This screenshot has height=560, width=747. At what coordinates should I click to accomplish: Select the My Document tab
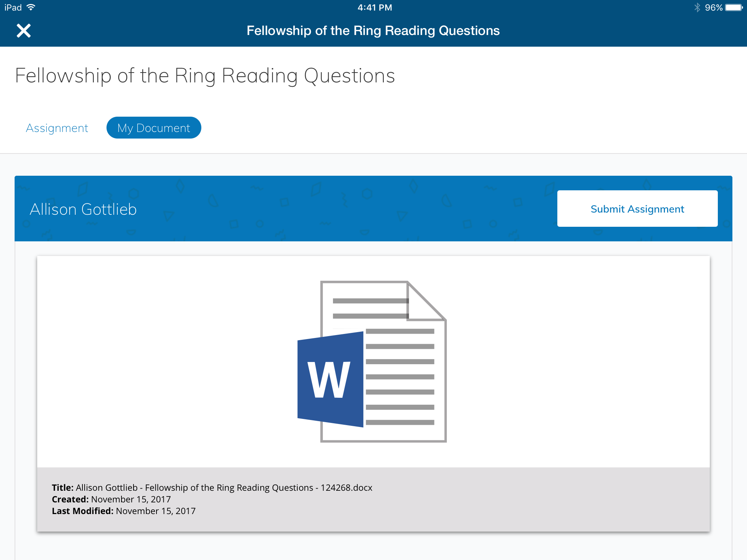click(154, 128)
